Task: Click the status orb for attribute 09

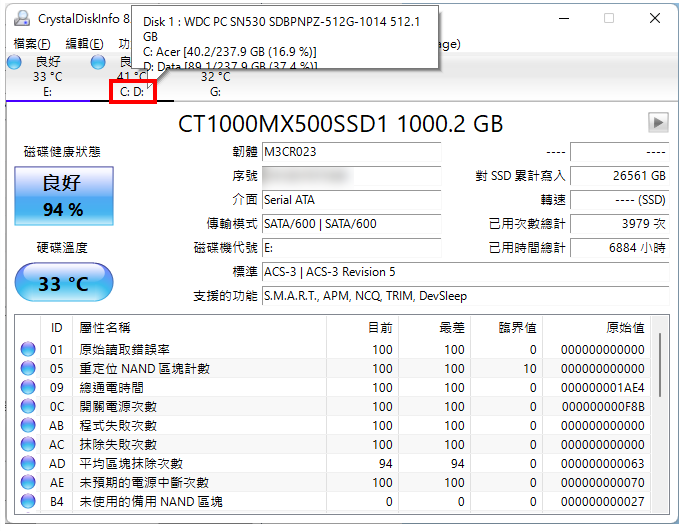Action: 28,387
